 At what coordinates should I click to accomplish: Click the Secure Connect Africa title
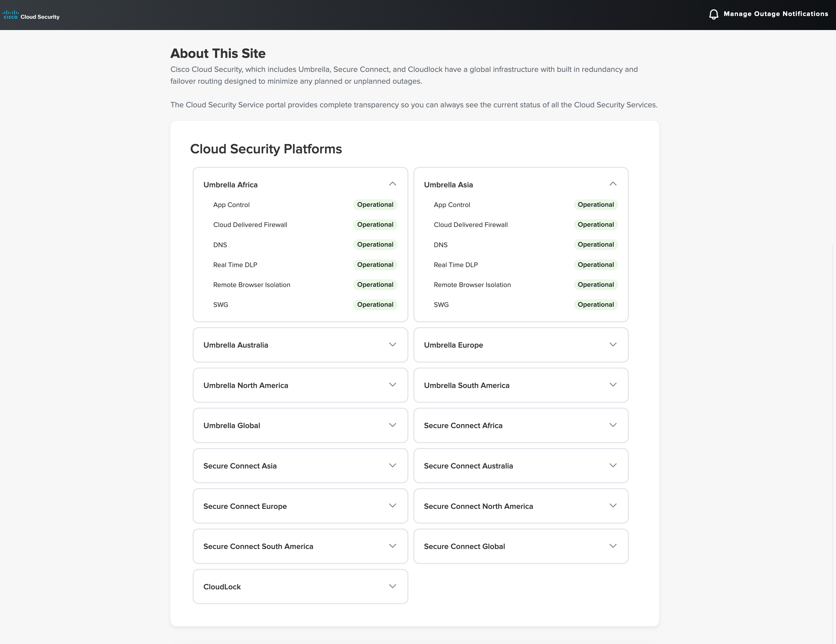click(463, 425)
